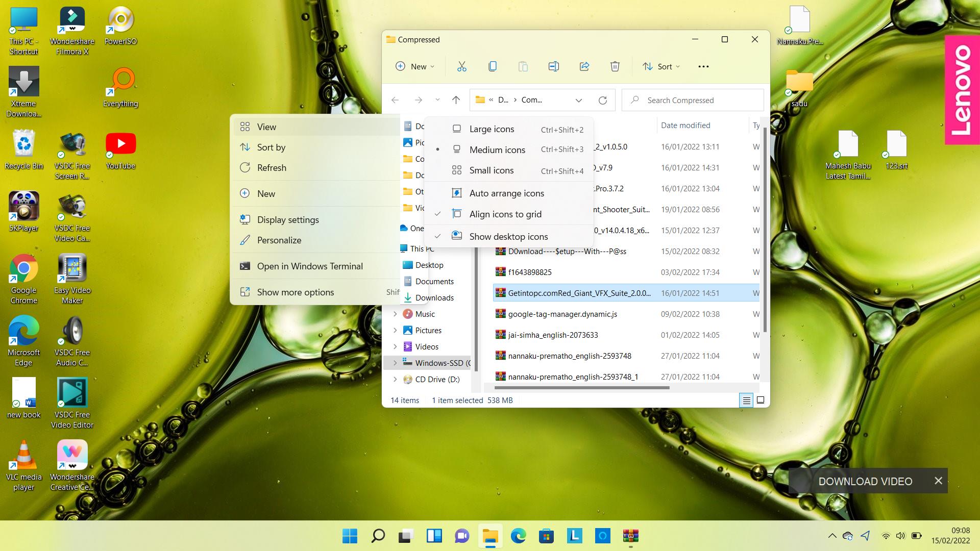Choose Sort by in the context menu
Image resolution: width=980 pixels, height=551 pixels.
point(271,147)
